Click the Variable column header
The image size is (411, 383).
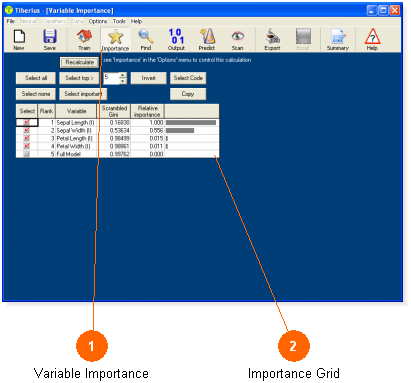click(76, 111)
